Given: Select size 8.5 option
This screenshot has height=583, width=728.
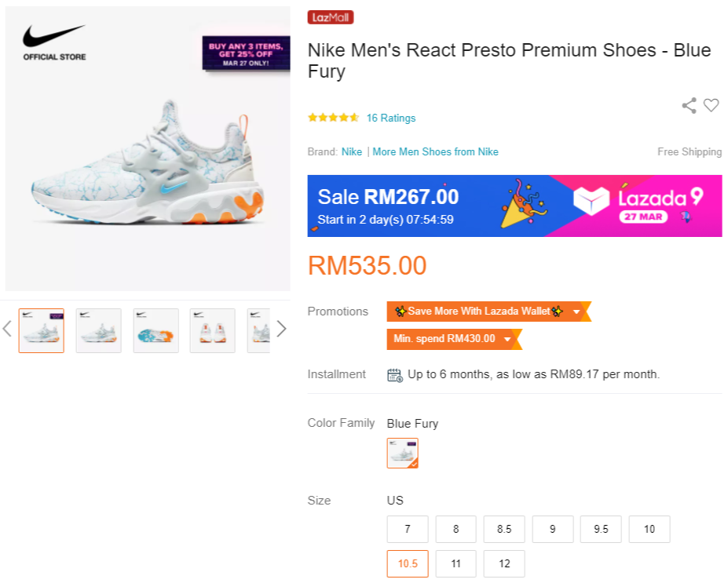Looking at the screenshot, I should (504, 529).
